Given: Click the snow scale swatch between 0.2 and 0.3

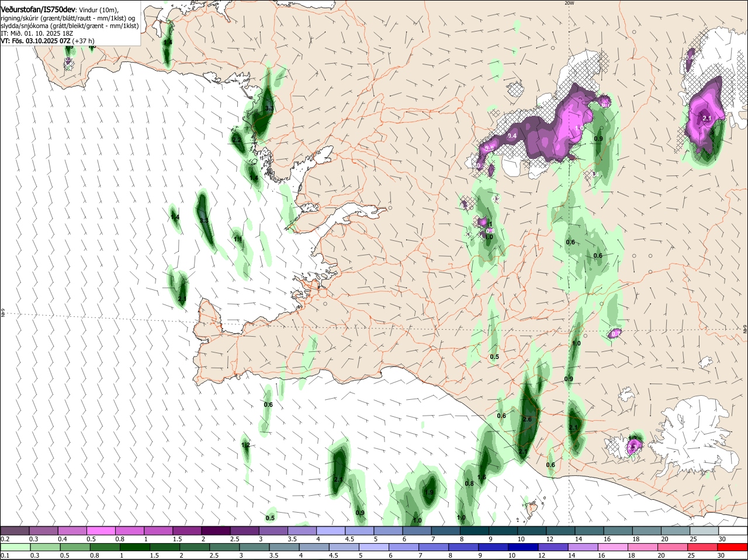Looking at the screenshot, I should tap(15, 531).
